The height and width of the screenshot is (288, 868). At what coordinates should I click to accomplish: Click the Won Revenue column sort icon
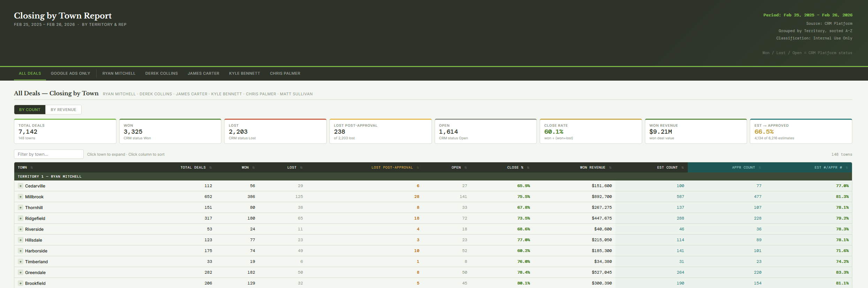click(x=610, y=168)
